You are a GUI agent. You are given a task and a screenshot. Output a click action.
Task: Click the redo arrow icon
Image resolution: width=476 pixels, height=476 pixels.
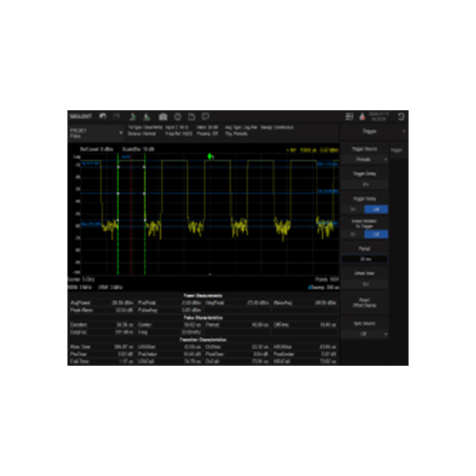pos(117,116)
